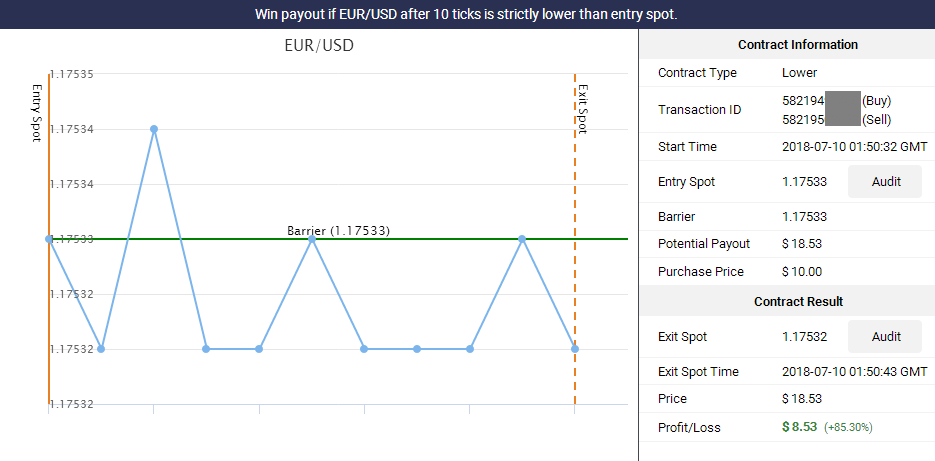Click the Start Time value
The height and width of the screenshot is (461, 935).
[854, 147]
